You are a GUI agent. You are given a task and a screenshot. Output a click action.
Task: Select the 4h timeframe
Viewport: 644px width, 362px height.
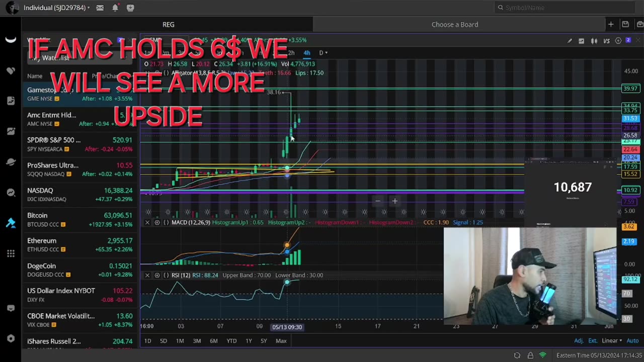coord(306,53)
